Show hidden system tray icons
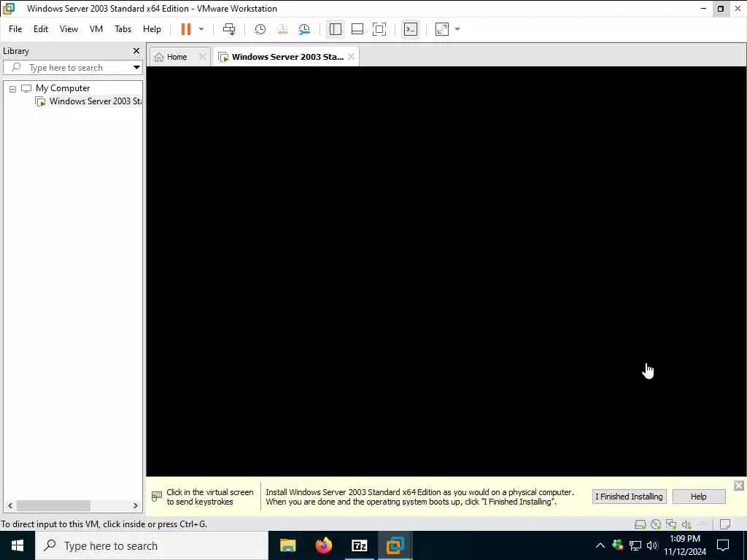The image size is (747, 560). [x=600, y=545]
